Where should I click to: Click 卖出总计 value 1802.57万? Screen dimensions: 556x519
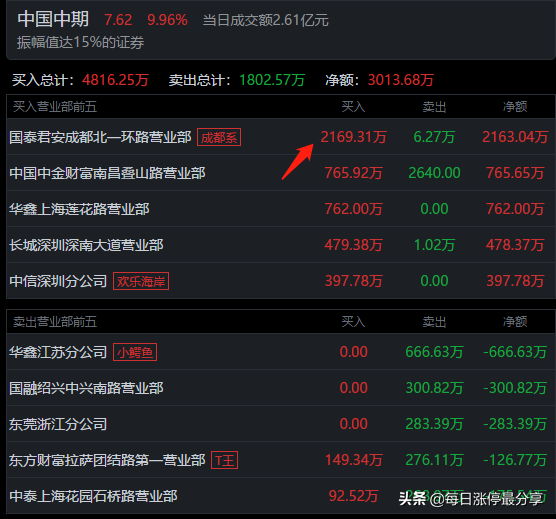pos(272,80)
